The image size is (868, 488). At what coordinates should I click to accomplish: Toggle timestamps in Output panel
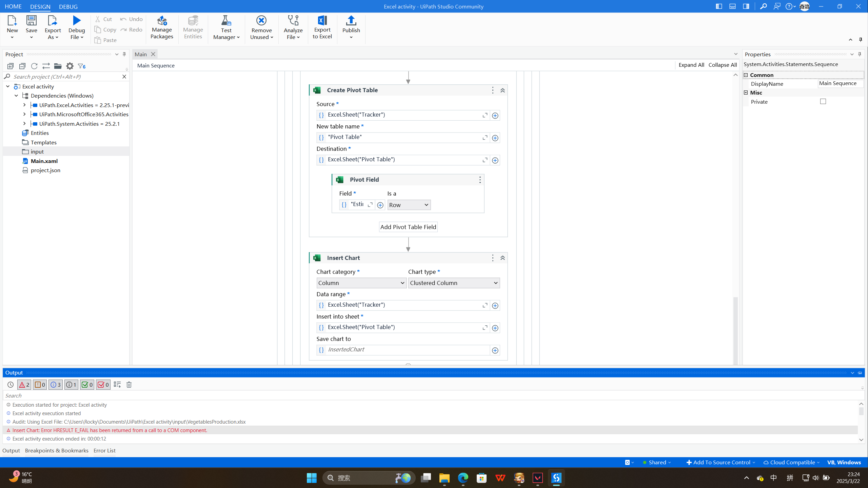point(11,385)
